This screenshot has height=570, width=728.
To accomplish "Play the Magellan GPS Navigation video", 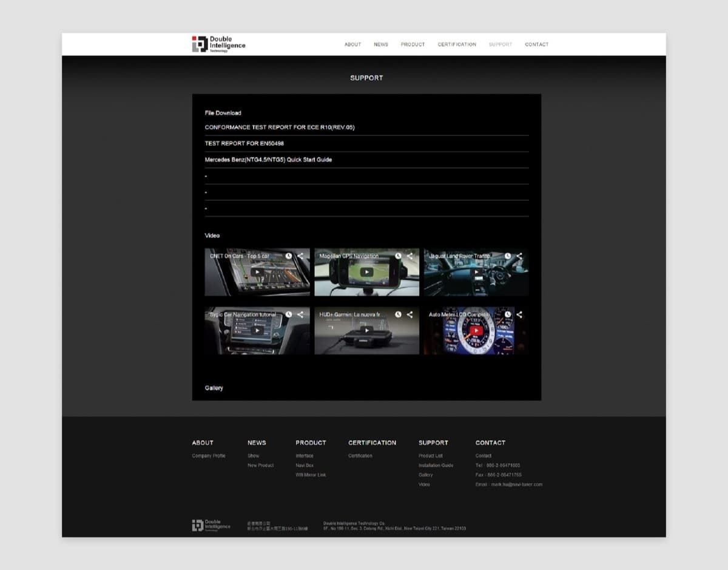I will [x=366, y=273].
